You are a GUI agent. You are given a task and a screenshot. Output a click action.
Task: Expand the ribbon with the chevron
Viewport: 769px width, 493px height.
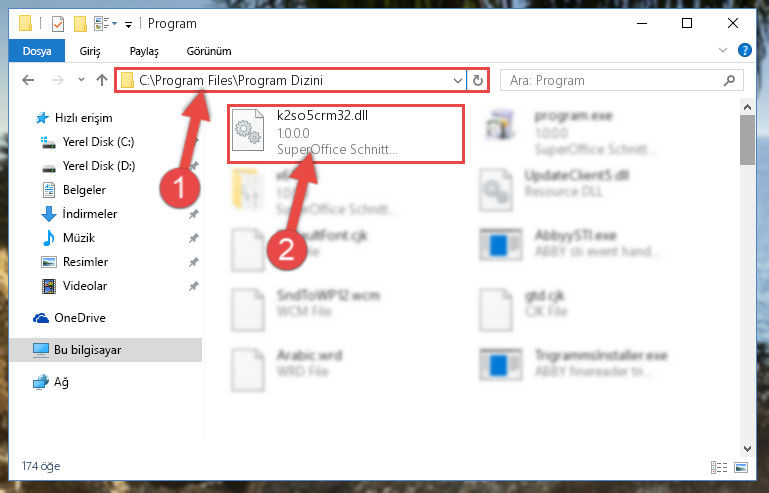coord(722,50)
